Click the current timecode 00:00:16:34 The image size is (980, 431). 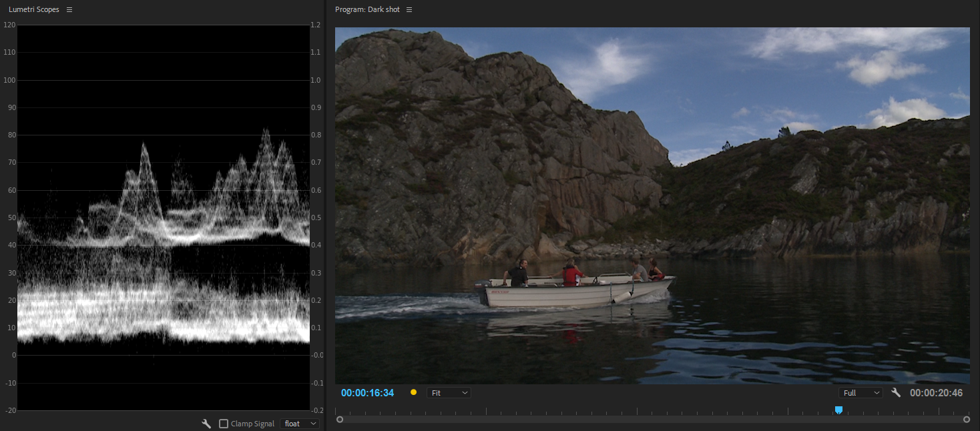pyautogui.click(x=367, y=393)
